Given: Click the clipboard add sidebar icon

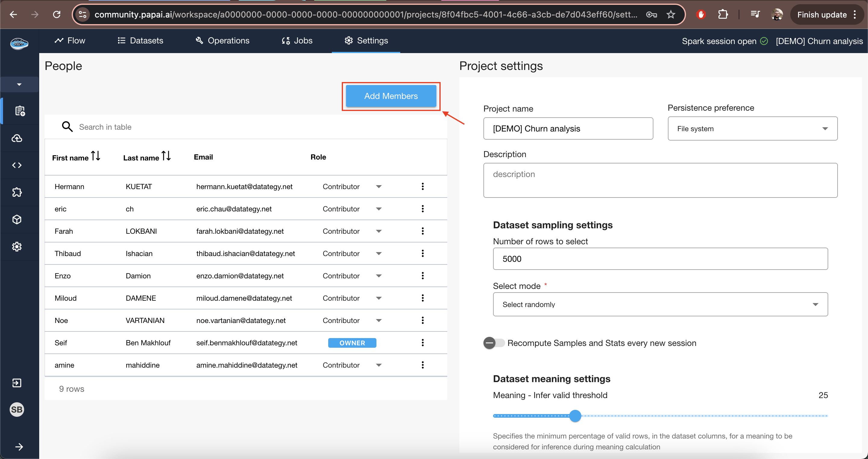Looking at the screenshot, I should tap(20, 111).
